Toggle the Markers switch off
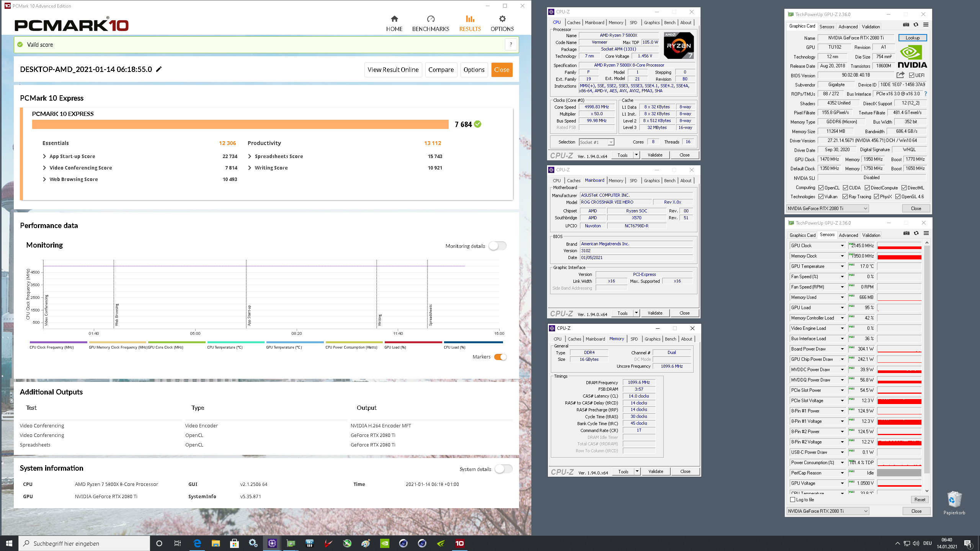This screenshot has width=980, height=551. click(x=500, y=357)
